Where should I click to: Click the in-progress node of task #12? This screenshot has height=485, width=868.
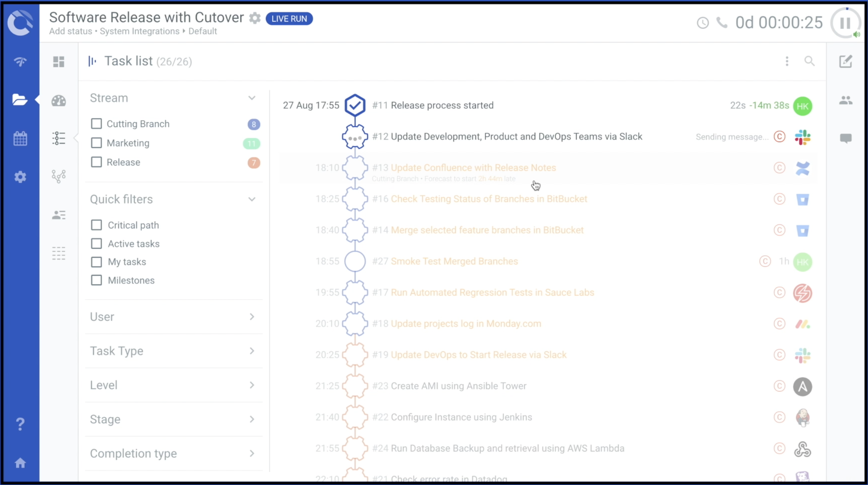click(355, 137)
